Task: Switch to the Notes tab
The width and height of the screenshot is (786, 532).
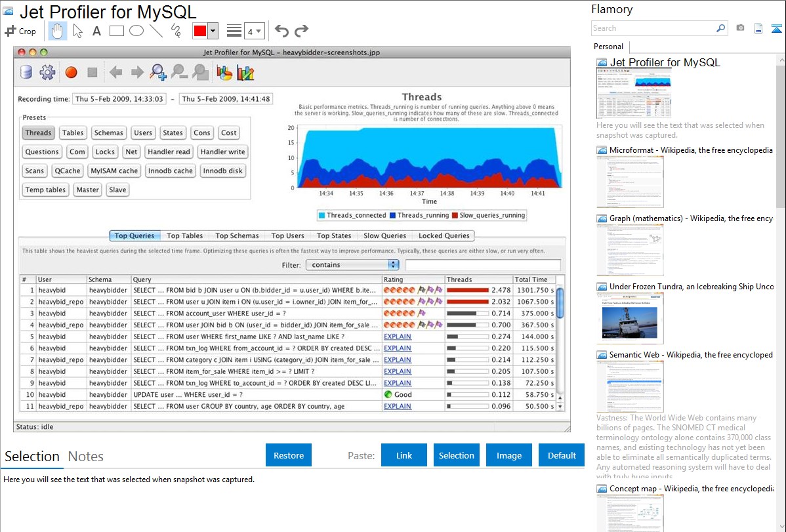Action: 85,457
